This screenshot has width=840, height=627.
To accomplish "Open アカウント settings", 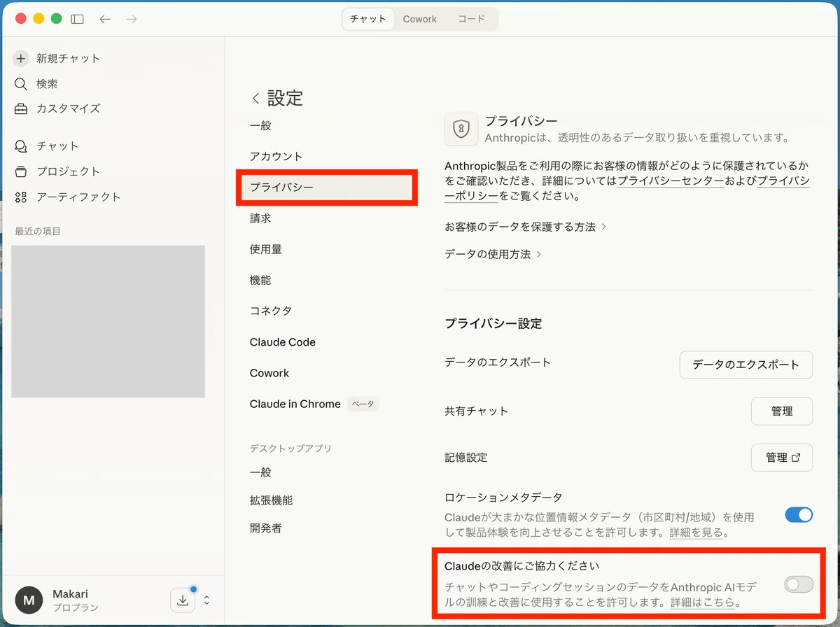I will coord(276,157).
